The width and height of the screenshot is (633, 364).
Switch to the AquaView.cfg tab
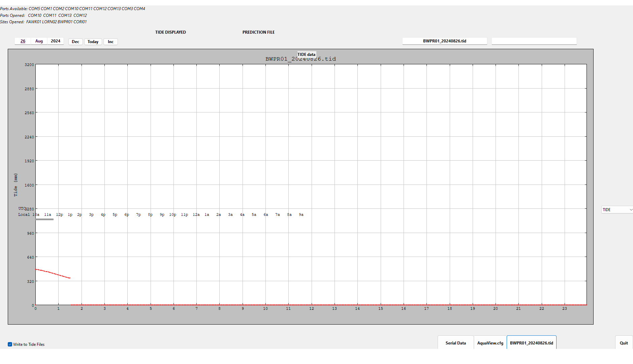(490, 342)
